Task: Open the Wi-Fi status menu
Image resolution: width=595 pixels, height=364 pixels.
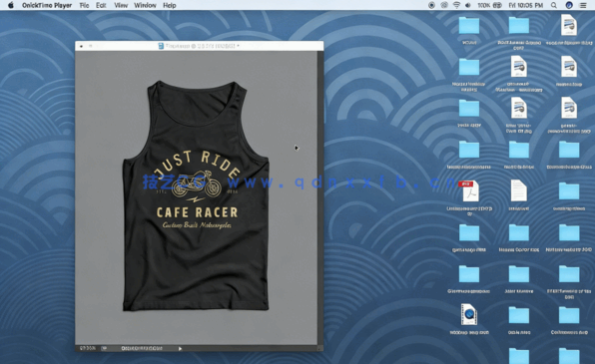Action: tap(457, 5)
